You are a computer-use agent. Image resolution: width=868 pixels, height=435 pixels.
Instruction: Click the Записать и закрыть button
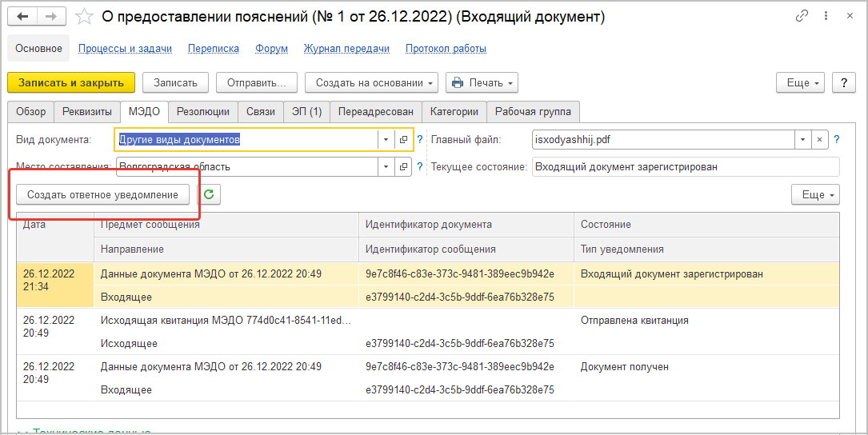(x=71, y=82)
